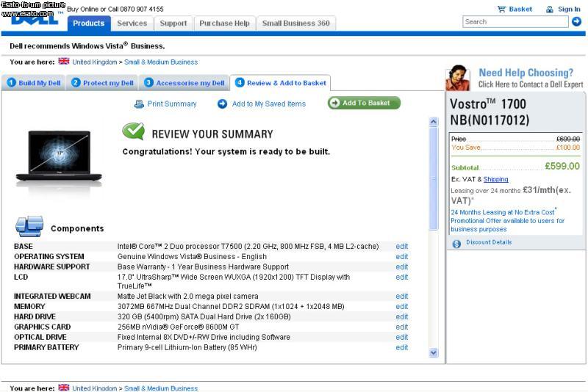Go to step 1 Build My Dell
Image resolution: width=588 pixels, height=392 pixels.
[33, 83]
